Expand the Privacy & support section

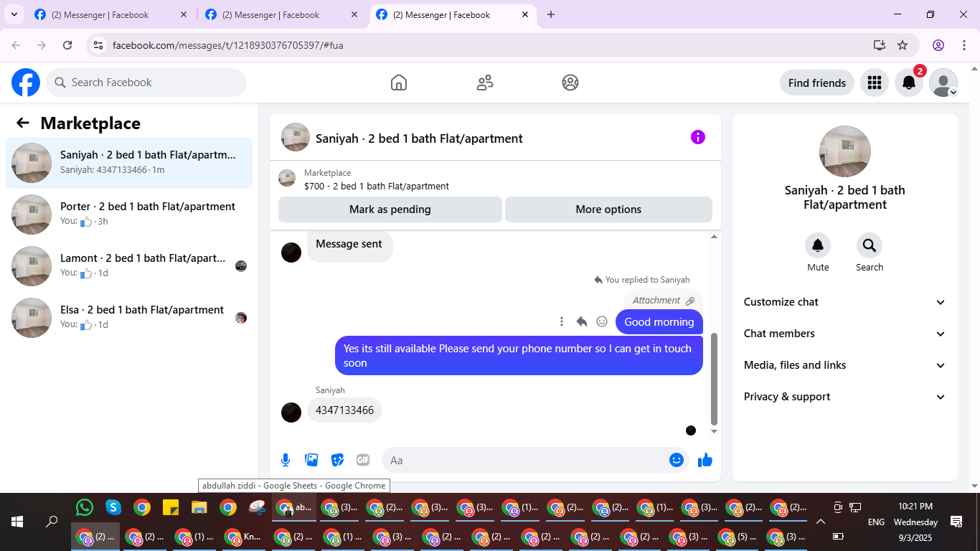845,397
